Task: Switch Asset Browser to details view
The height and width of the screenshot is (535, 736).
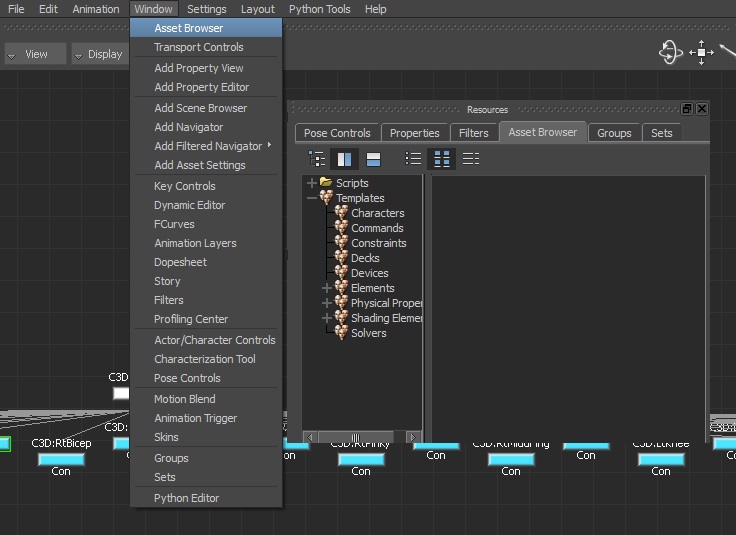Action: pos(471,159)
